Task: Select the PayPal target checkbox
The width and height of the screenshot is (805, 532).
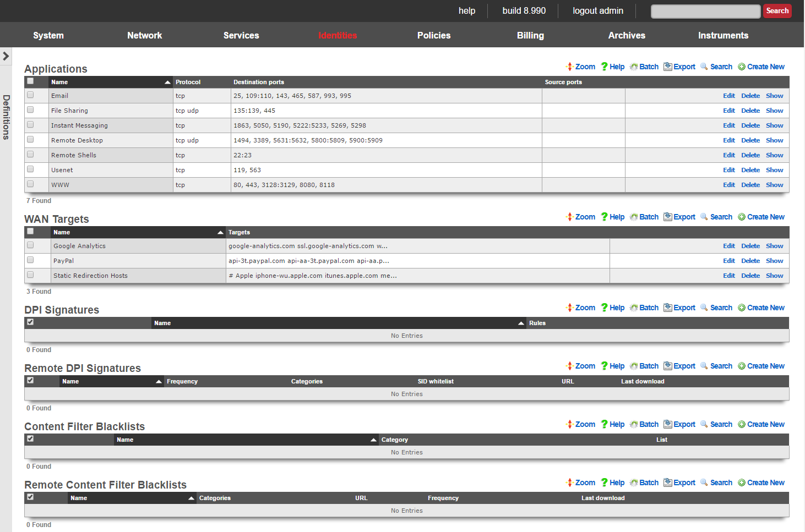Action: 30,260
